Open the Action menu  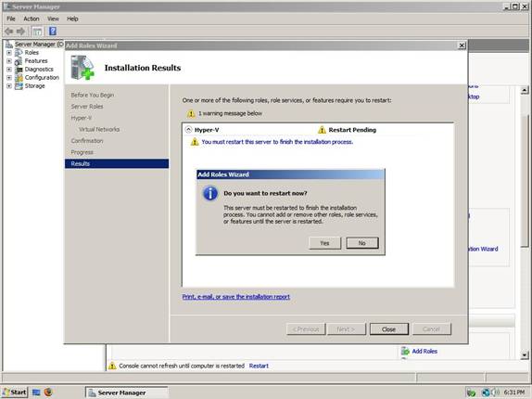click(32, 19)
